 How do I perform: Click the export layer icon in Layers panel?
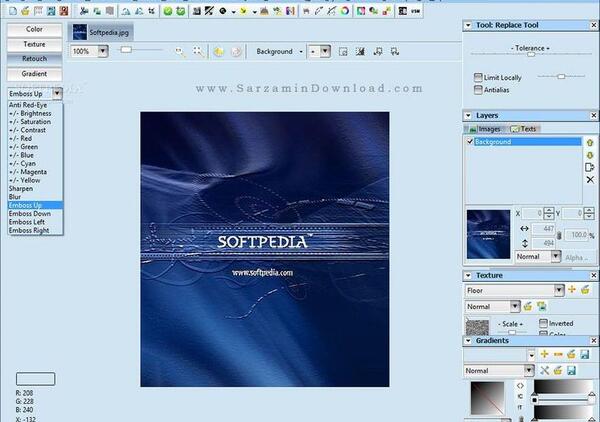coord(590,167)
